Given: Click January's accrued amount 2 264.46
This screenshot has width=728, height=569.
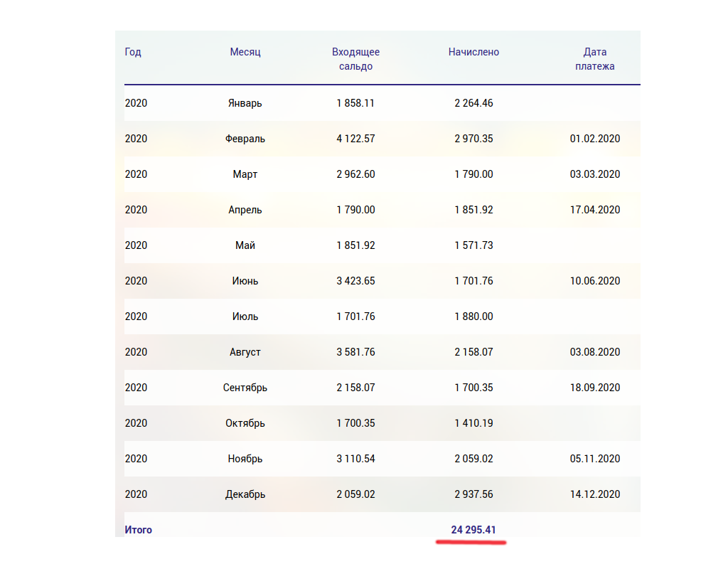Looking at the screenshot, I should (473, 103).
